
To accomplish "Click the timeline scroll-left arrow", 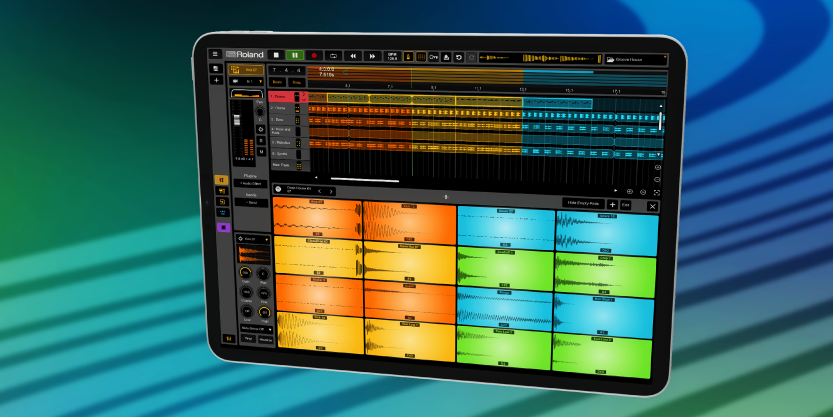I will click(316, 178).
